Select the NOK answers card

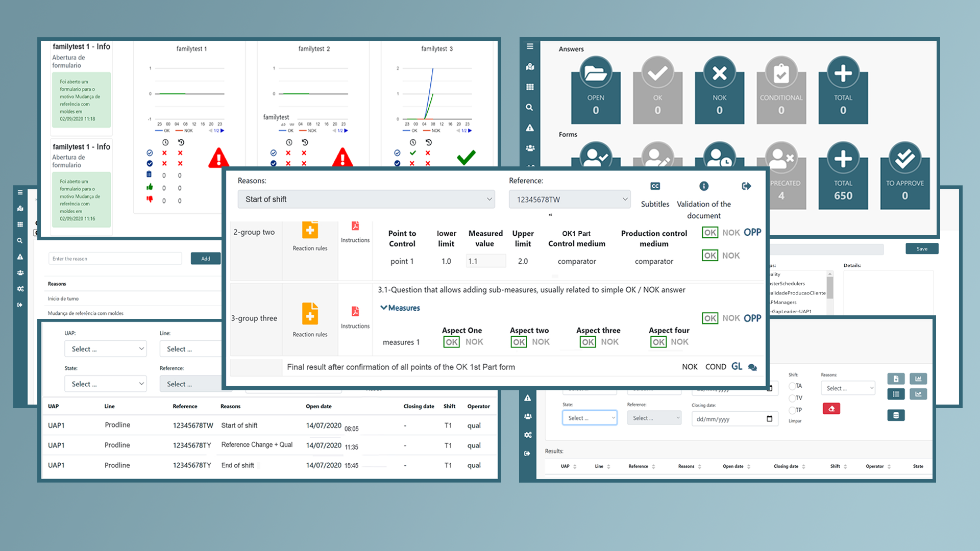(x=719, y=90)
